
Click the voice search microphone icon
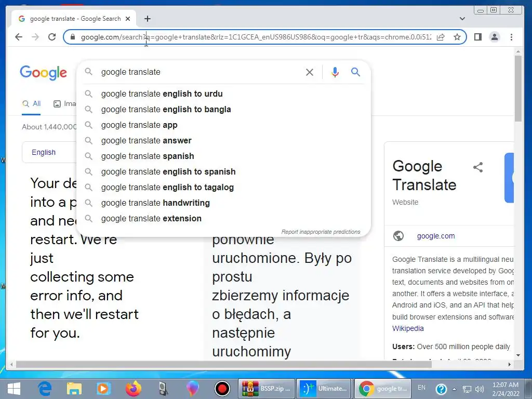[335, 72]
